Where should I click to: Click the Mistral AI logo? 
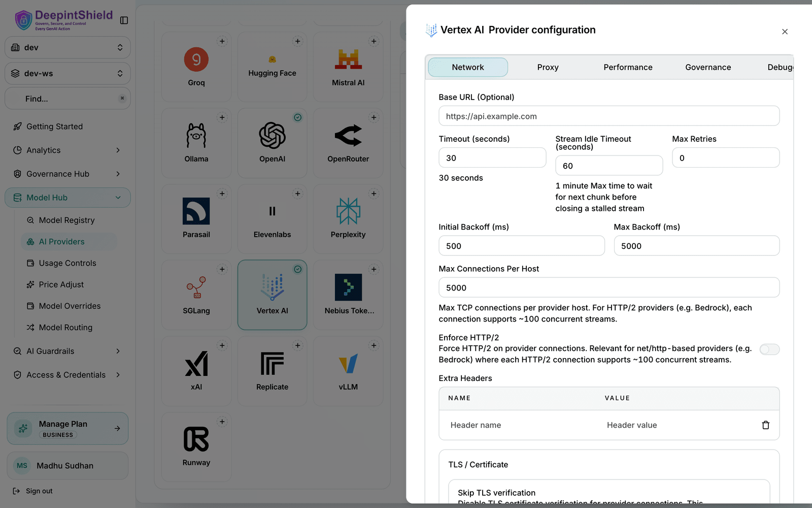(x=348, y=59)
